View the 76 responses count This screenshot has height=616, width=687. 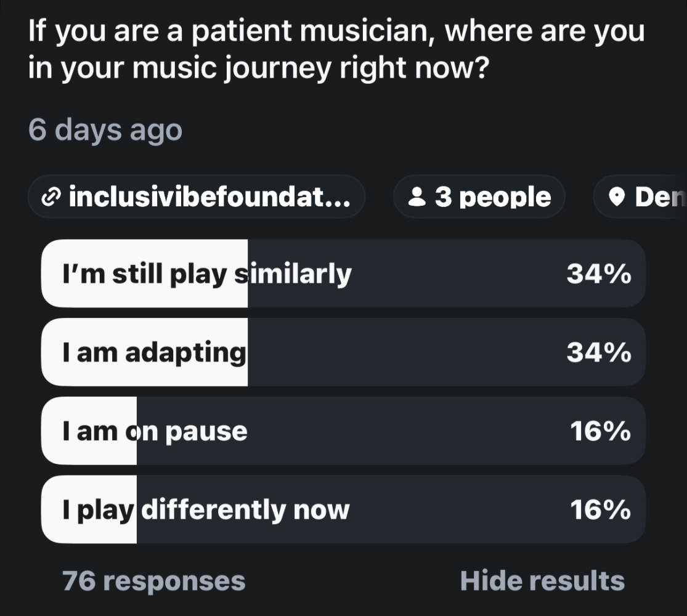154,582
